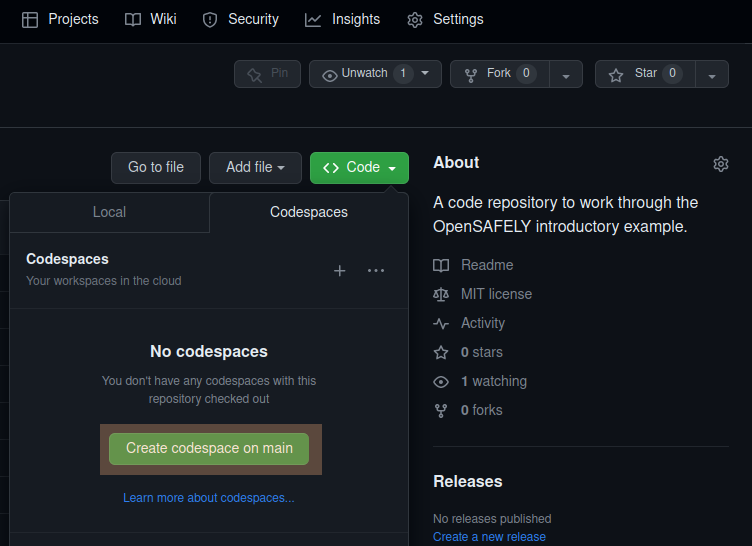Open the repository Settings tab

(445, 19)
